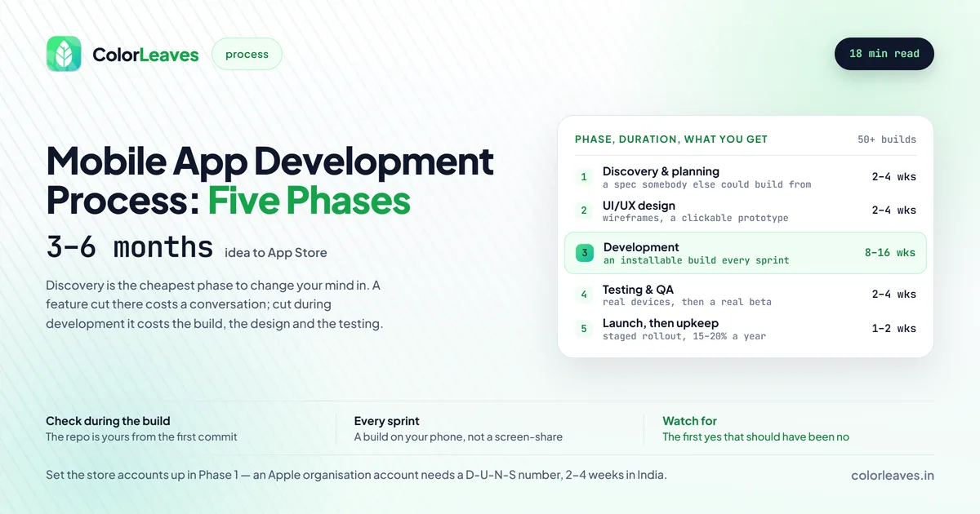The image size is (980, 514).
Task: Click the Every sprint heading
Action: 387,421
